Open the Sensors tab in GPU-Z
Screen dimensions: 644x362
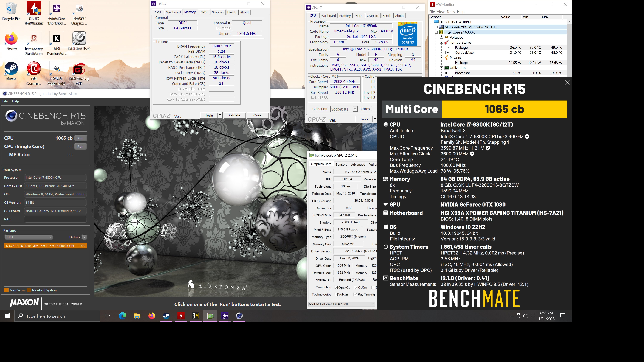point(341,164)
